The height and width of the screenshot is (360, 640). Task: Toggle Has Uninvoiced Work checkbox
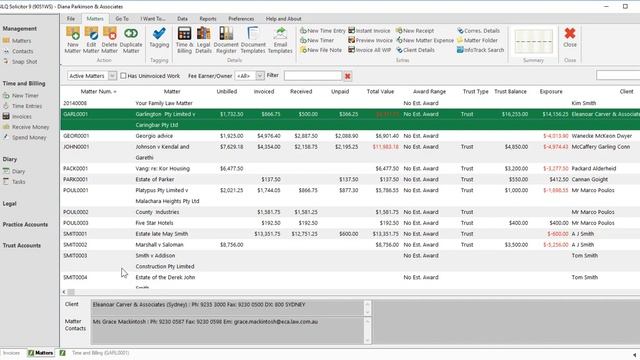point(123,76)
